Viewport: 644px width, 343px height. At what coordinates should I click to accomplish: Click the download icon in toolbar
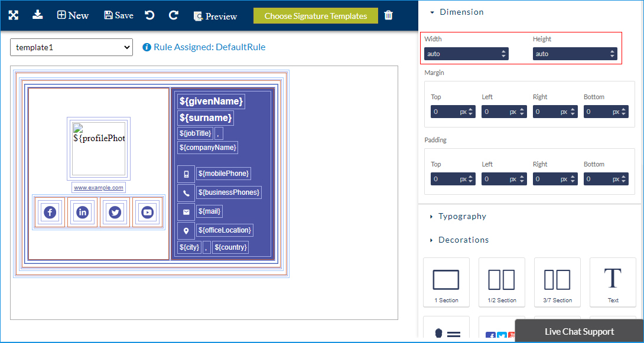tap(38, 15)
